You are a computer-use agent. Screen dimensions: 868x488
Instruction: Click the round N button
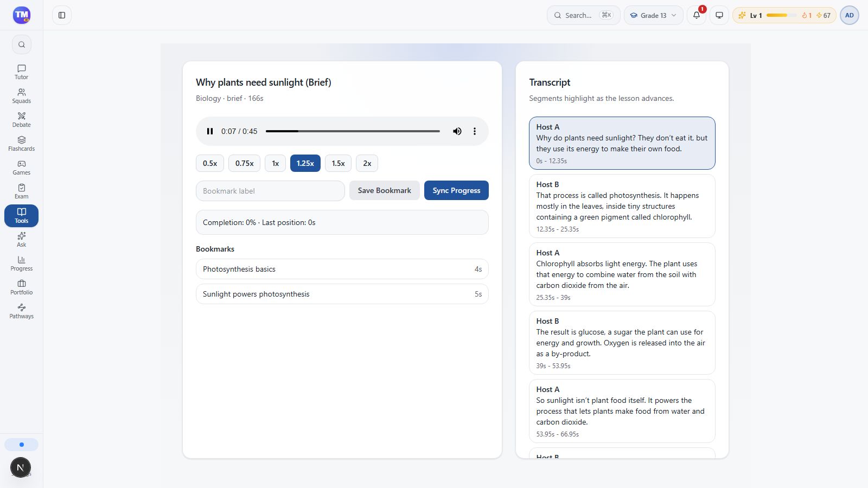tap(21, 467)
